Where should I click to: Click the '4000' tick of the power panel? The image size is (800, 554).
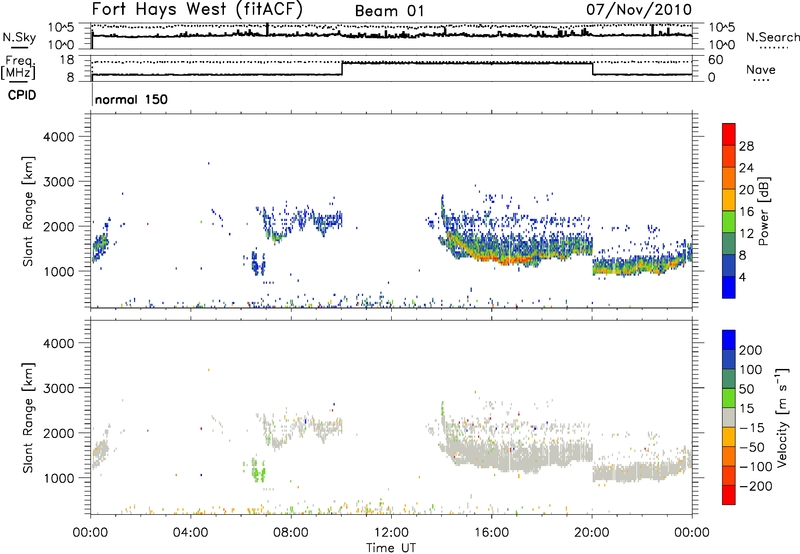pos(59,137)
